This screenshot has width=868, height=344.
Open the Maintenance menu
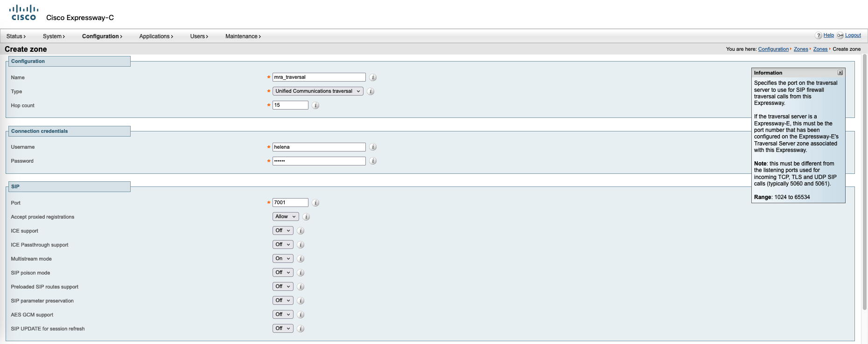point(243,36)
